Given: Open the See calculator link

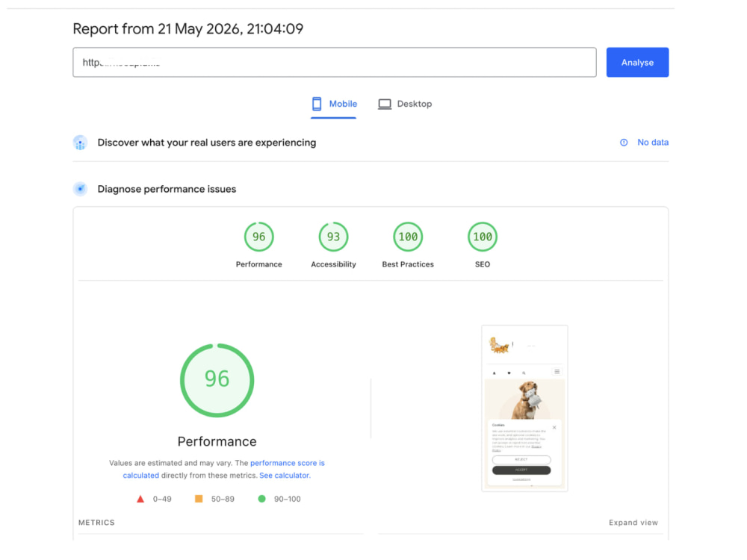Looking at the screenshot, I should 284,475.
